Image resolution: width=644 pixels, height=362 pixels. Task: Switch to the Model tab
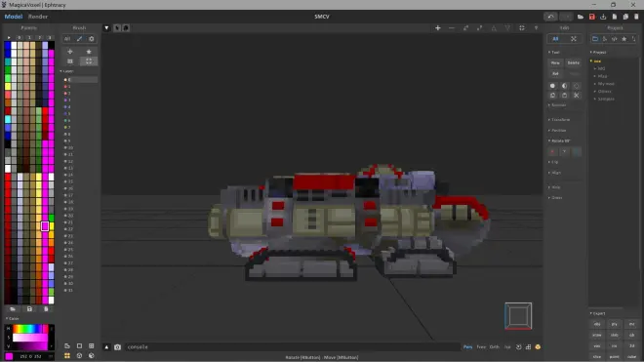13,17
